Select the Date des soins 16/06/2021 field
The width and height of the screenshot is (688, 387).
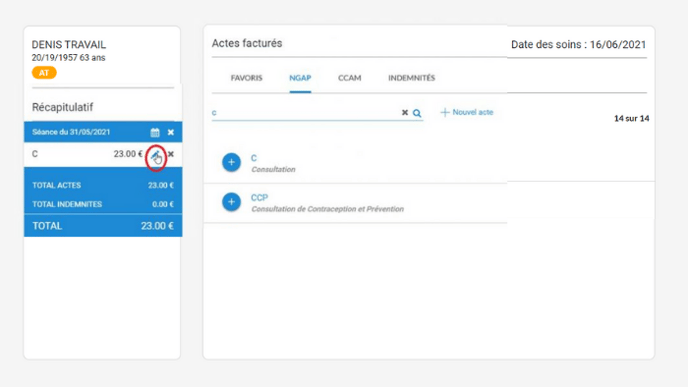pyautogui.click(x=578, y=45)
